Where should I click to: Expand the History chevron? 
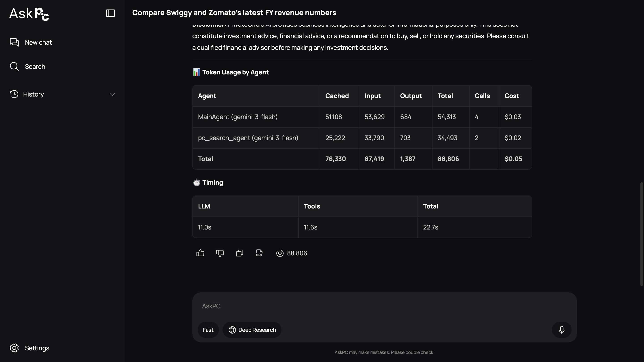pos(112,95)
